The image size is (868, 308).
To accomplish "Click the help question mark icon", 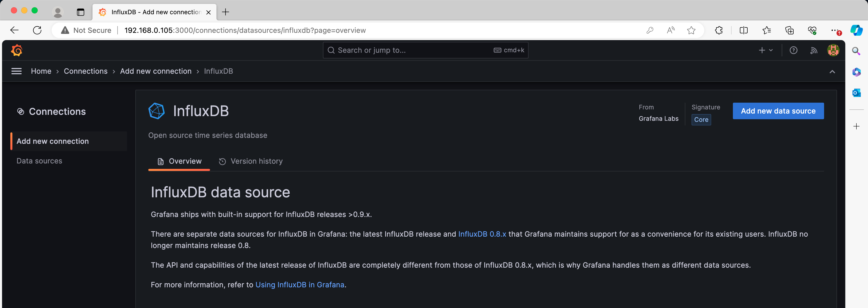I will click(793, 50).
